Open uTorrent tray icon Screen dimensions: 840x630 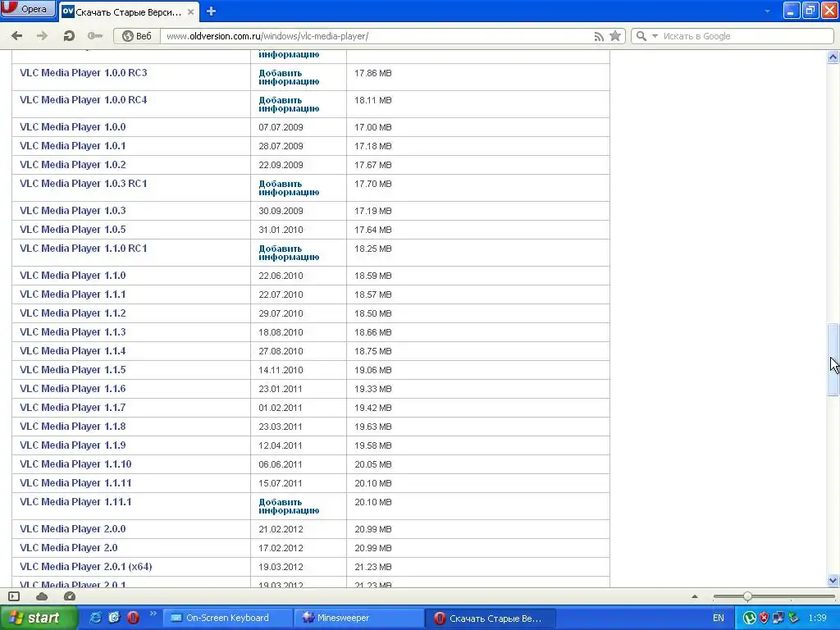pos(749,619)
